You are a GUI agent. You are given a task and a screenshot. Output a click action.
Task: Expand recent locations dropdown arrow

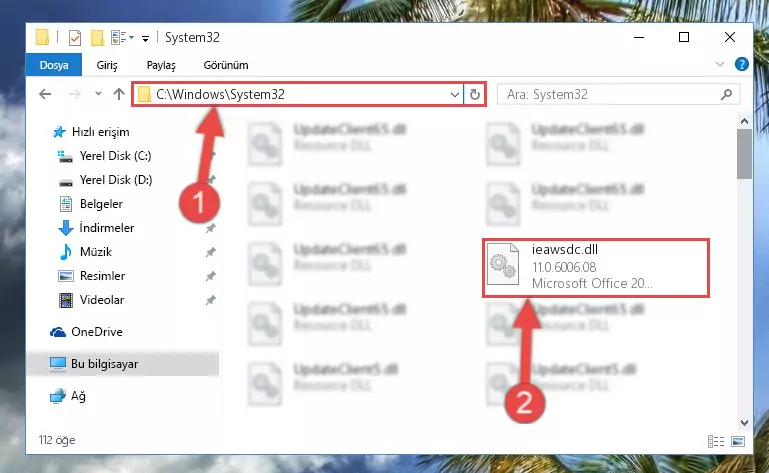98,94
